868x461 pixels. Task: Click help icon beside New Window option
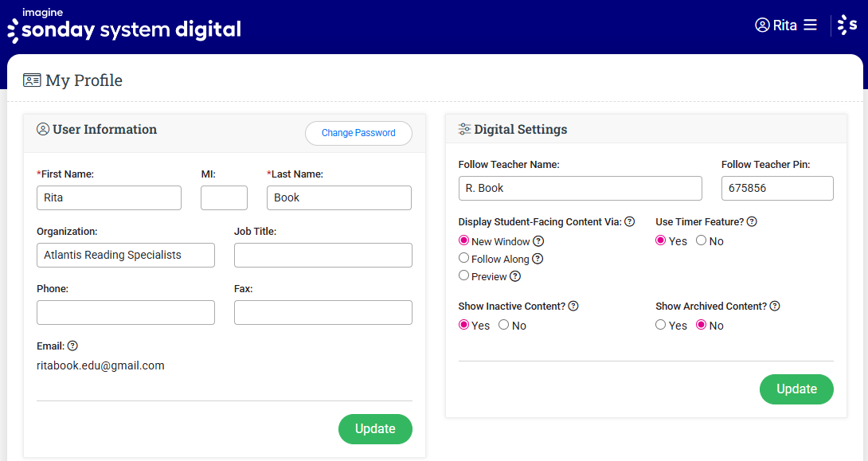pyautogui.click(x=538, y=241)
